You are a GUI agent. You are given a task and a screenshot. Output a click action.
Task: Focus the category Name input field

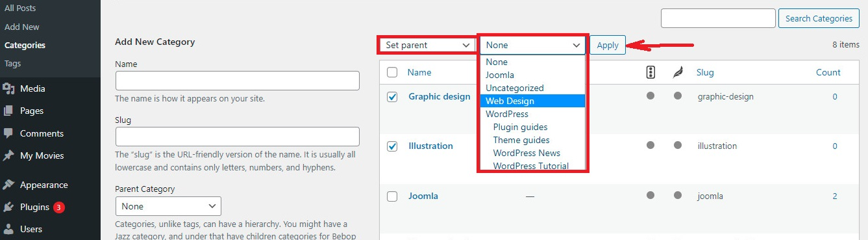click(238, 81)
